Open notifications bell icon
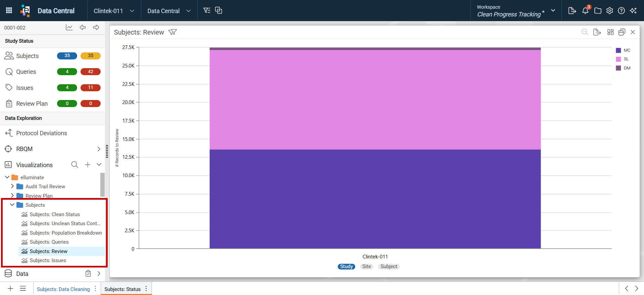The height and width of the screenshot is (295, 644). [x=585, y=11]
